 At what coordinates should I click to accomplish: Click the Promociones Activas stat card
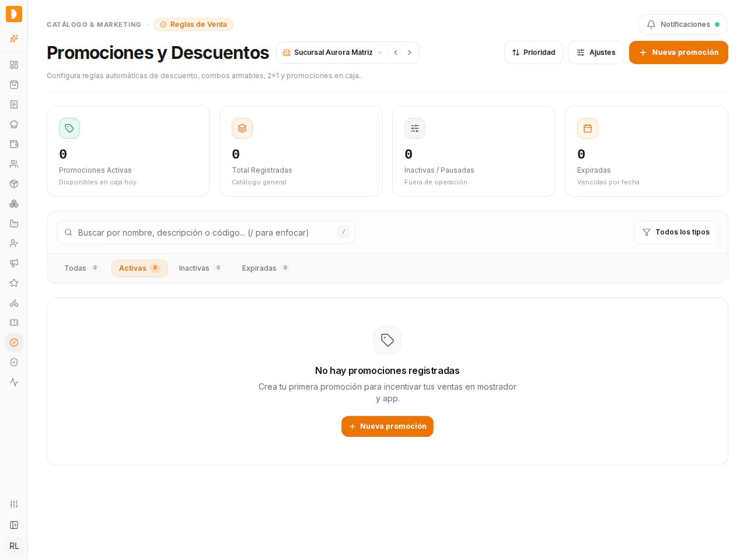coord(128,151)
